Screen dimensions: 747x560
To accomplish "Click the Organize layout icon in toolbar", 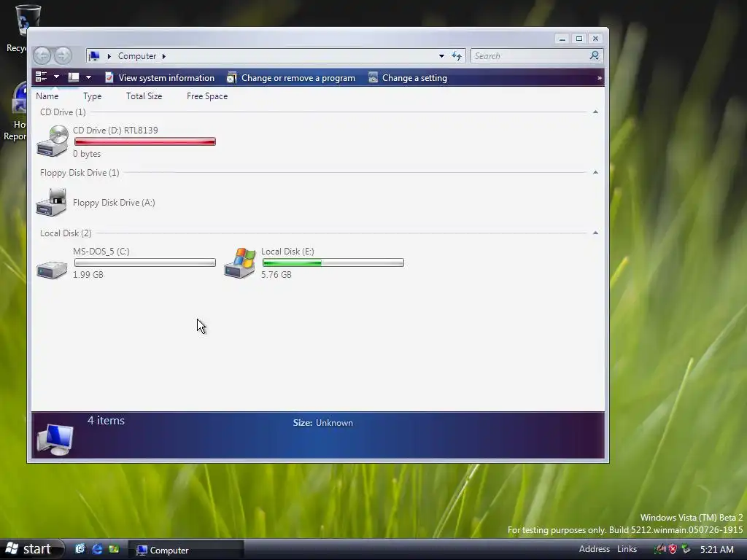I will (42, 77).
